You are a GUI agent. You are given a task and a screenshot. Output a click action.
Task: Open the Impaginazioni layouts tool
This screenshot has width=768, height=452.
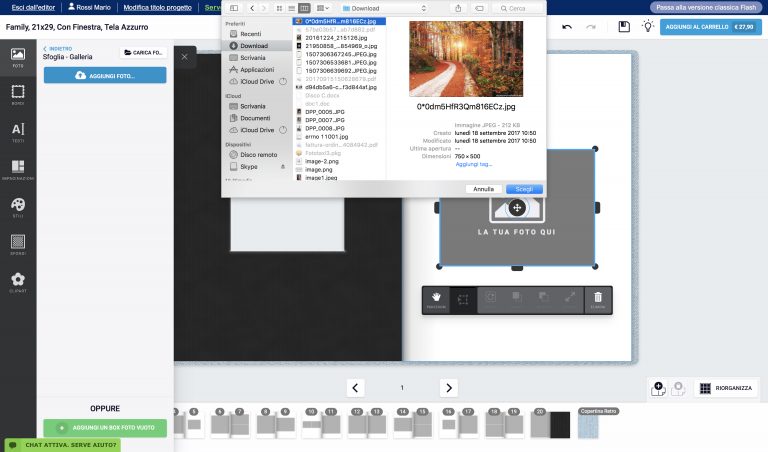tap(18, 170)
